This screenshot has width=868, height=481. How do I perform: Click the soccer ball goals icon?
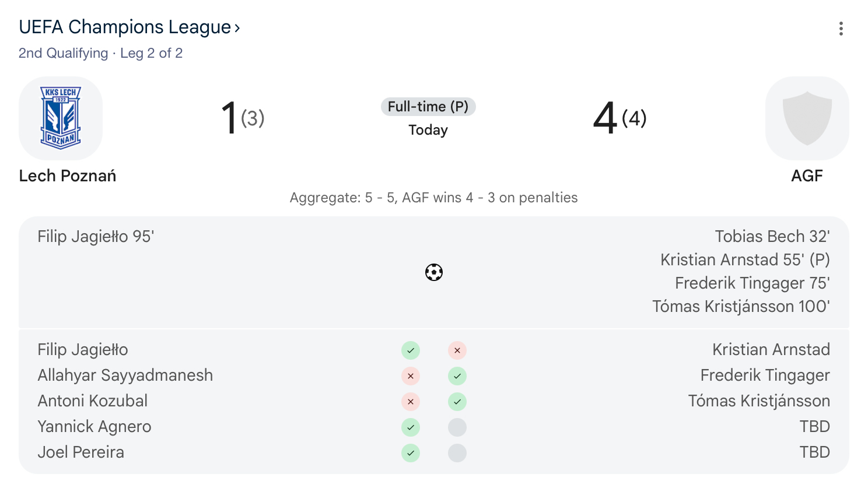coord(434,272)
